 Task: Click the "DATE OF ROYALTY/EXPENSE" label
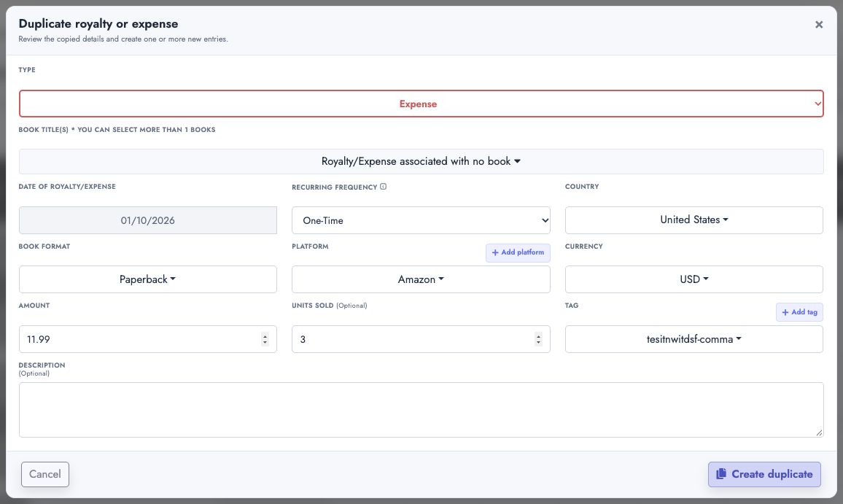pyautogui.click(x=67, y=187)
